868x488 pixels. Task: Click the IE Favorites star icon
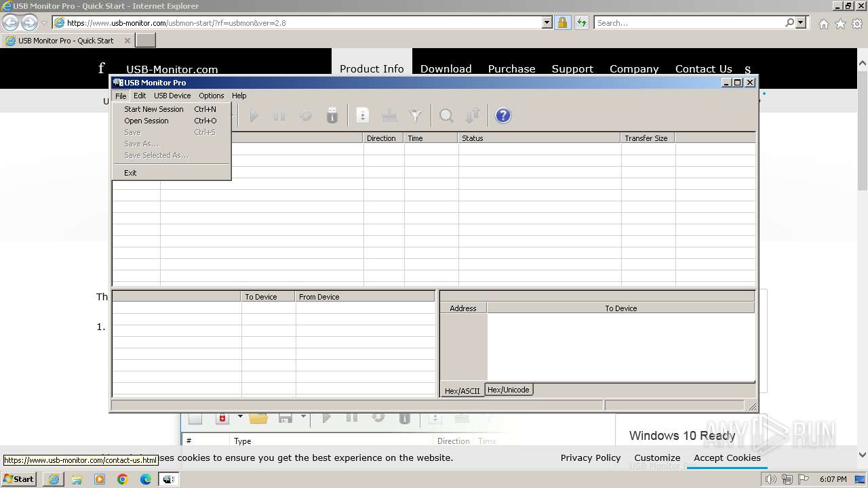(840, 24)
